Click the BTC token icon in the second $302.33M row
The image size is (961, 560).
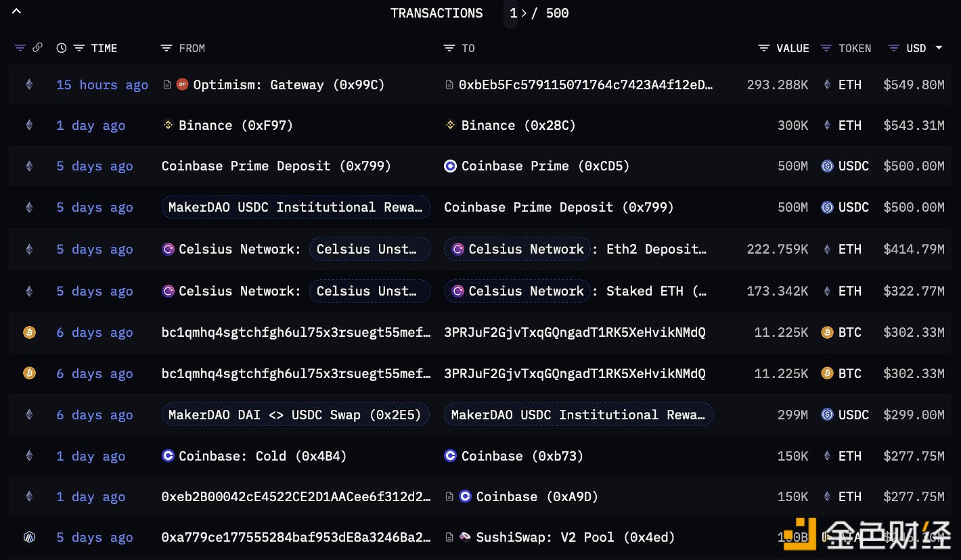[x=827, y=373]
